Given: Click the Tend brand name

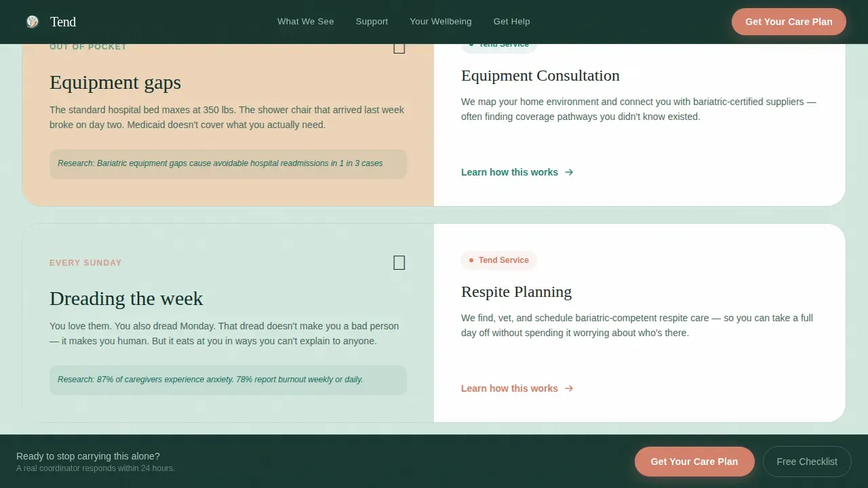Looking at the screenshot, I should pos(63,22).
